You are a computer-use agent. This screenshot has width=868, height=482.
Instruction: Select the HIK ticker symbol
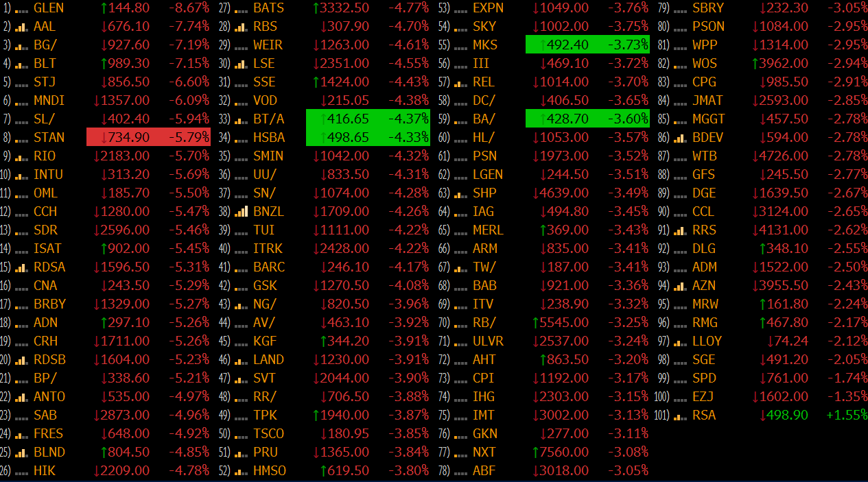click(45, 470)
